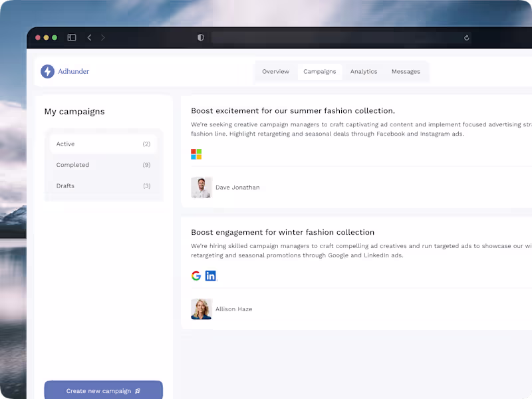This screenshot has width=532, height=399.
Task: Open Allison Haze's profile photo
Action: (x=201, y=309)
